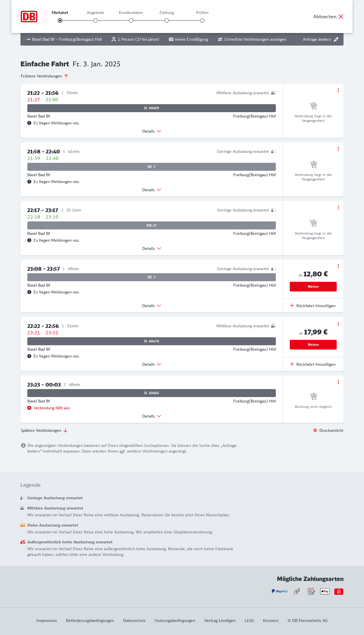Open three-dot menu for IC 60402 connection
The width and height of the screenshot is (364, 635).
point(338,382)
